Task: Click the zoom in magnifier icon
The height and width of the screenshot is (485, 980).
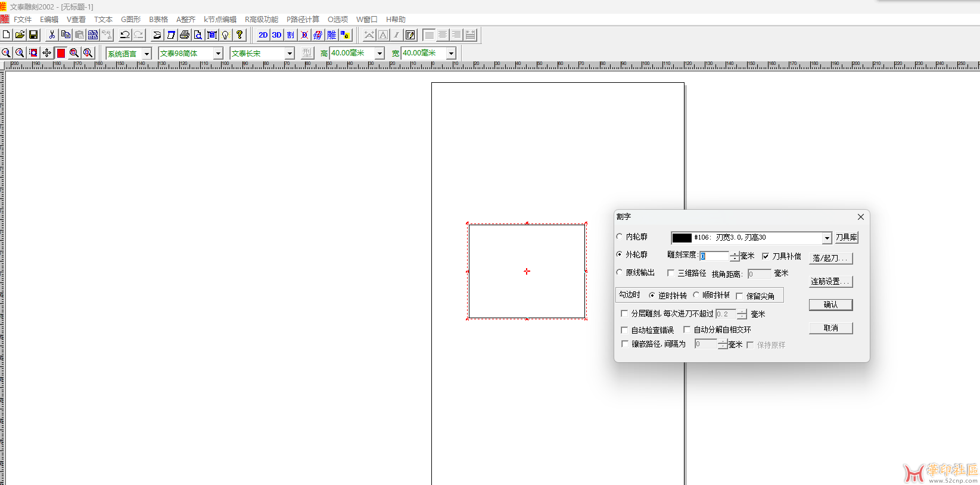Action: coord(6,53)
